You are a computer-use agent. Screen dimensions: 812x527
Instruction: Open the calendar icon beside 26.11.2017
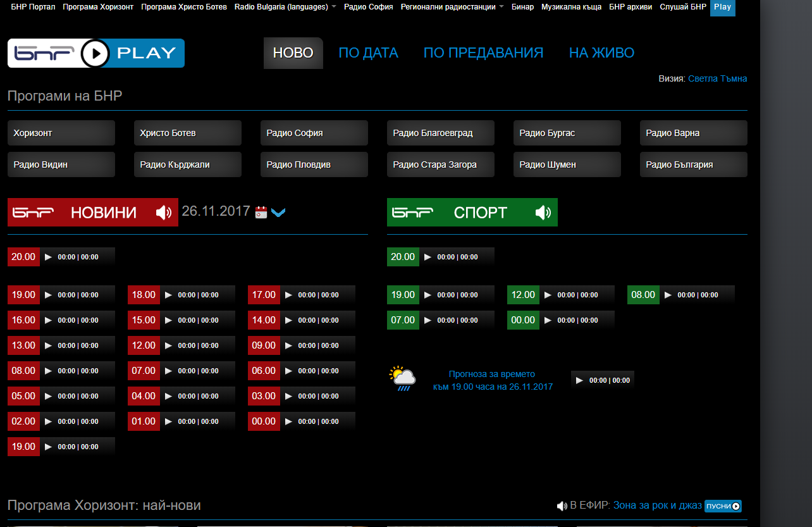[x=261, y=212]
